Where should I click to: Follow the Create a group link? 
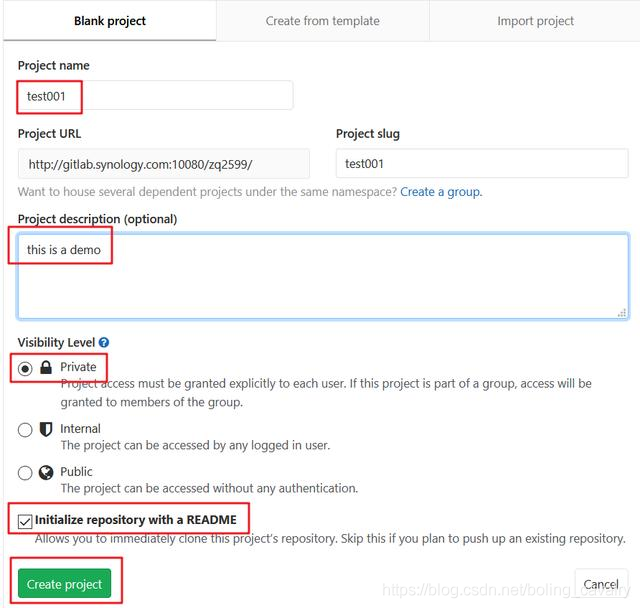pyautogui.click(x=440, y=192)
